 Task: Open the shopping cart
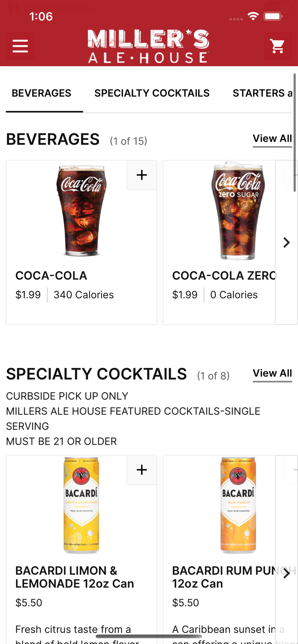pyautogui.click(x=277, y=46)
